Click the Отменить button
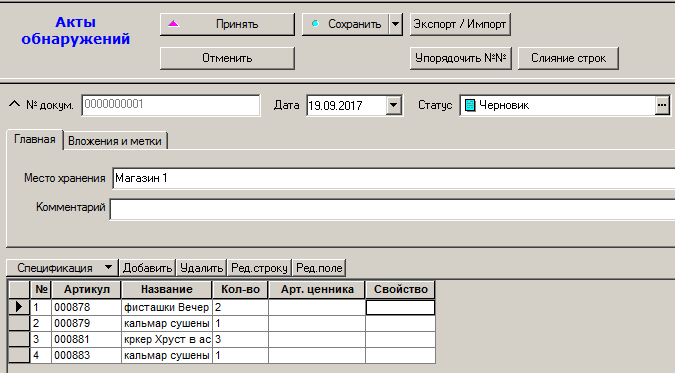 (227, 58)
